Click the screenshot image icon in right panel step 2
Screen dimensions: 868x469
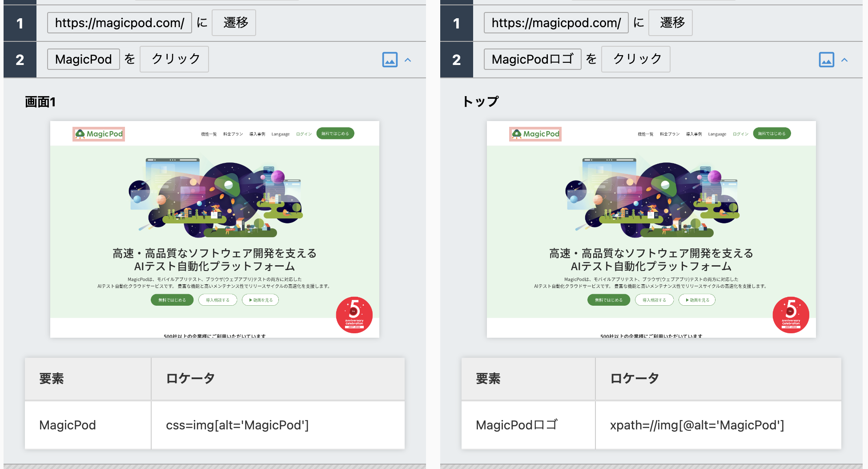(827, 60)
